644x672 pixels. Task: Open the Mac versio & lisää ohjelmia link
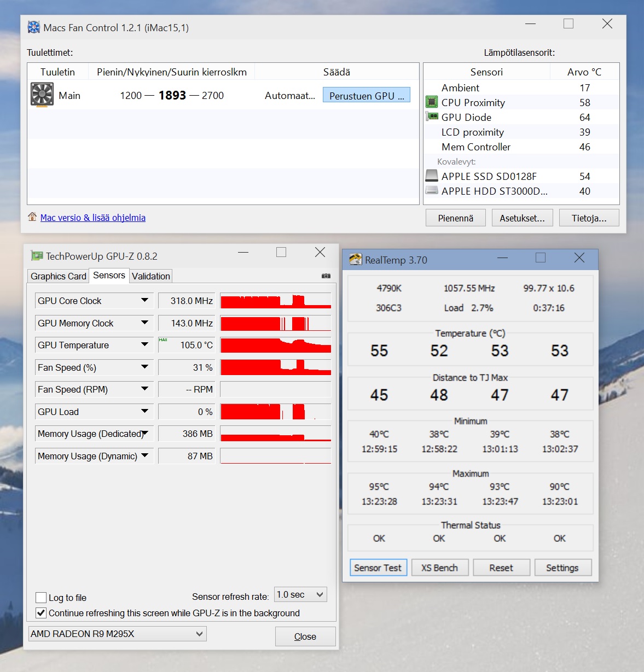[93, 218]
